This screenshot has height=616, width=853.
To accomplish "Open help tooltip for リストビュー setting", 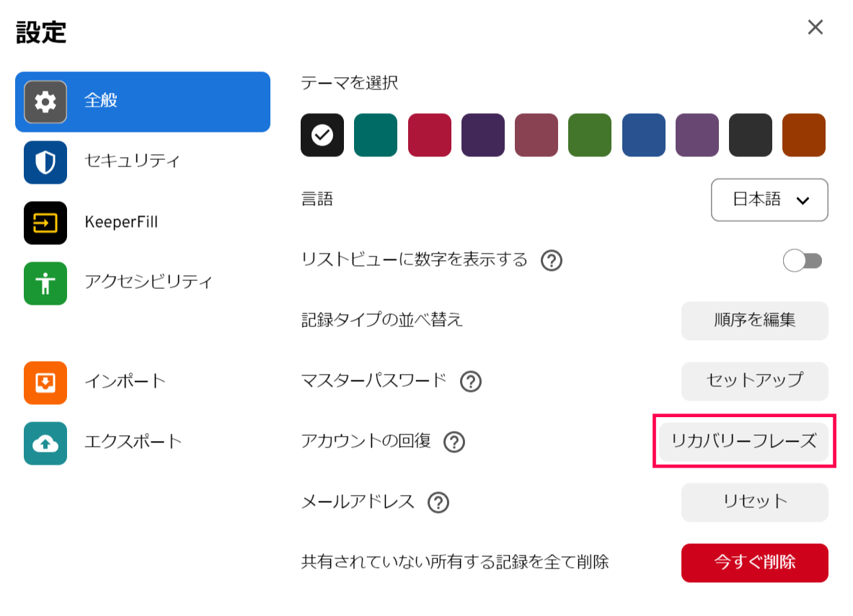I will [551, 260].
